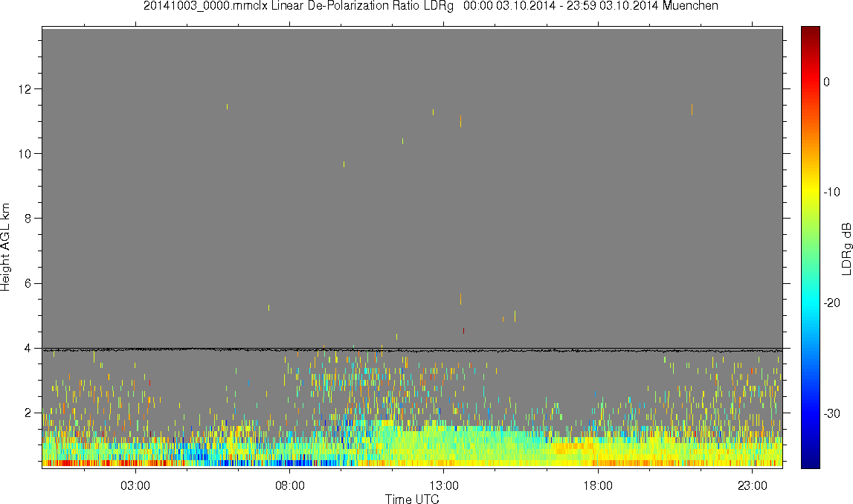The height and width of the screenshot is (504, 853).
Task: Click the 08:00 time tick label
Action: point(289,485)
